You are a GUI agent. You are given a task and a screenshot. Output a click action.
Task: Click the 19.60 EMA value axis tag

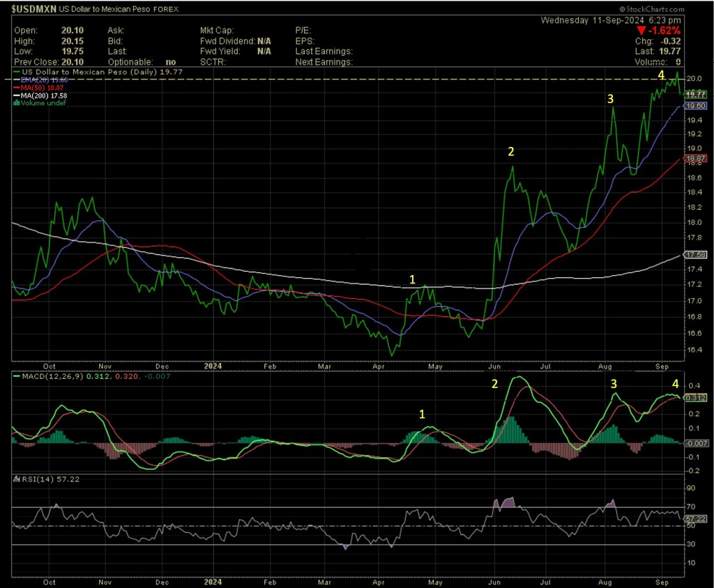pyautogui.click(x=697, y=105)
